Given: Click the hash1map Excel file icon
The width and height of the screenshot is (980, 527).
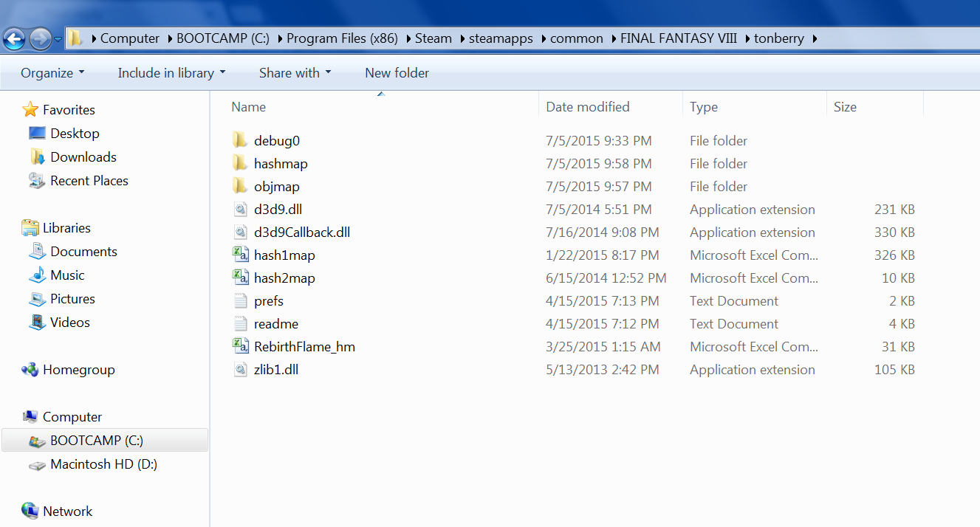Looking at the screenshot, I should 240,255.
